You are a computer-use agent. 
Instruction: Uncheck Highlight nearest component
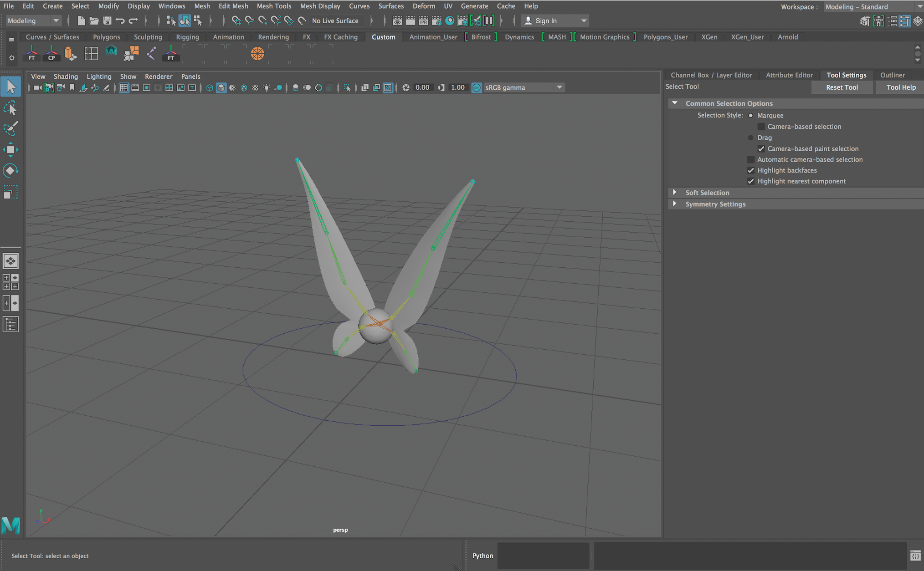pyautogui.click(x=751, y=181)
